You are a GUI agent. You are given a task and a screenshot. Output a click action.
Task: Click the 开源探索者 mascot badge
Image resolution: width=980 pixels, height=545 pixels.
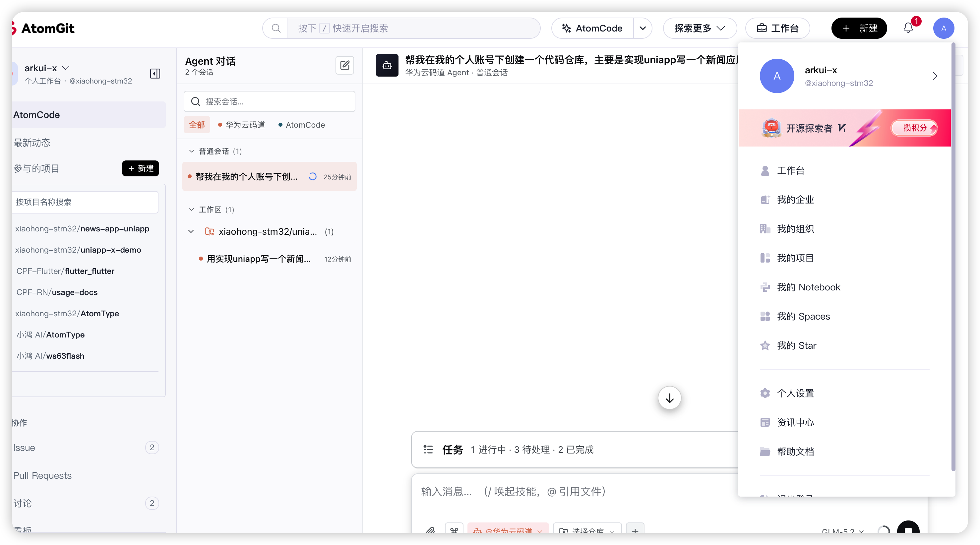(771, 128)
